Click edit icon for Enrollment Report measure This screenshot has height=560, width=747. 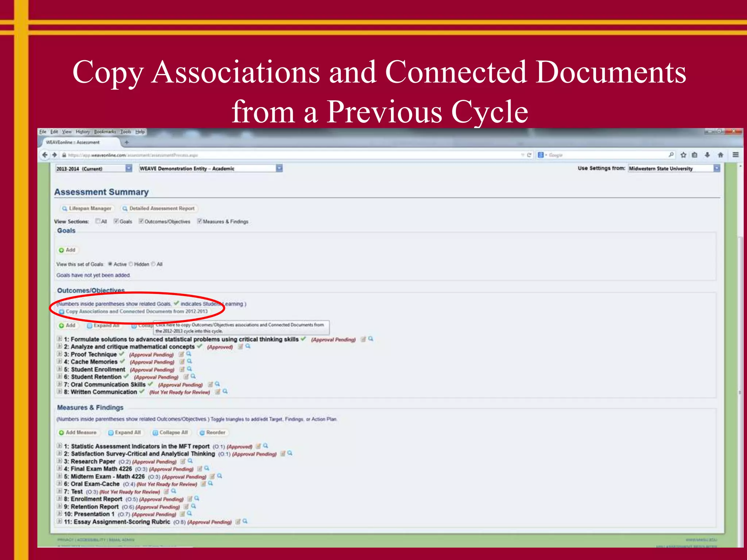click(190, 499)
